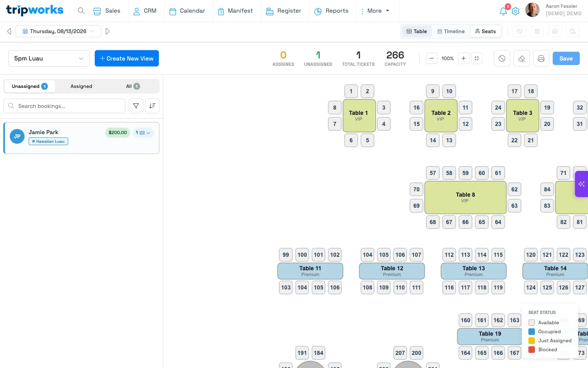Viewport: 588px width, 368px height.
Task: Zoom out seating chart with minus button
Action: (432, 58)
